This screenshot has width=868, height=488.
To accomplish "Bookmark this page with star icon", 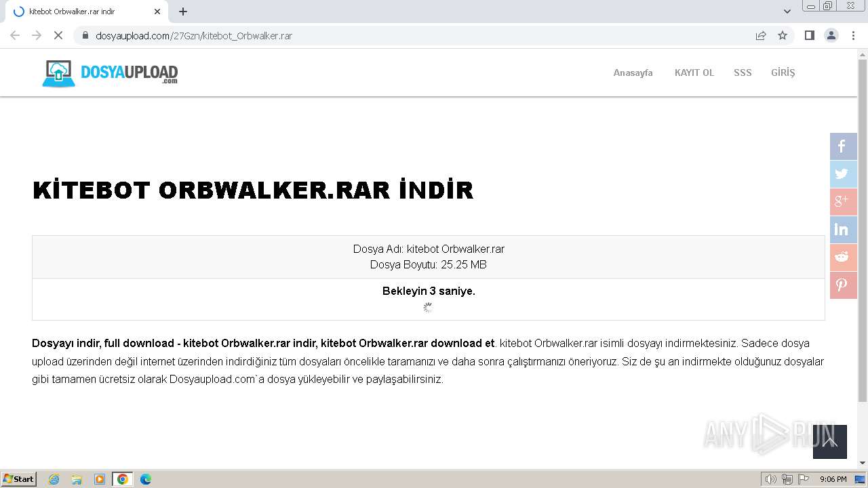I will pos(783,35).
